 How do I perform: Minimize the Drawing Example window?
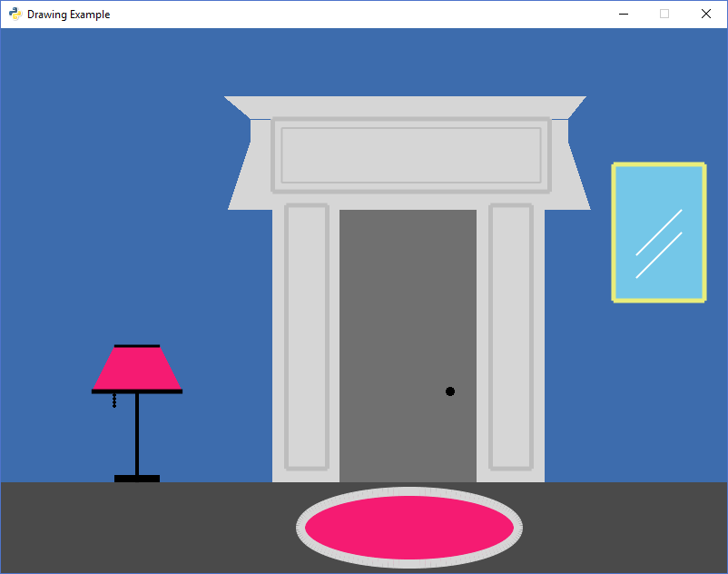tap(624, 14)
